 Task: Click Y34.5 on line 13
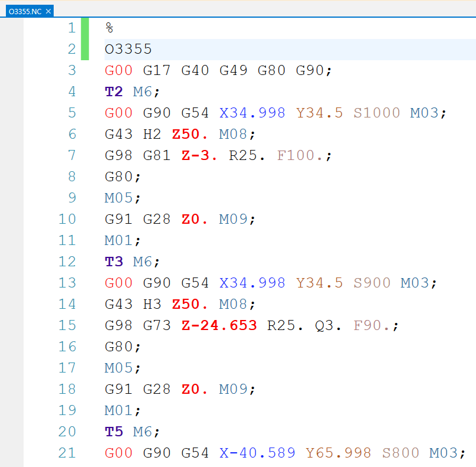(319, 283)
